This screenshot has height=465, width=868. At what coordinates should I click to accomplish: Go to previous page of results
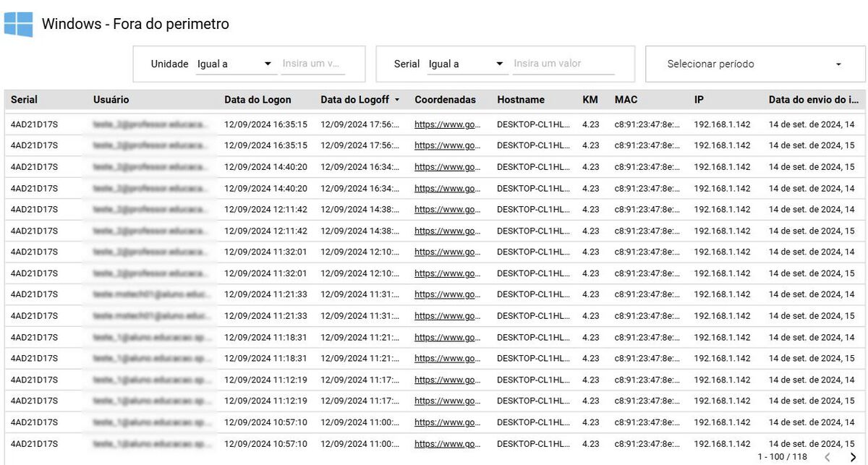point(827,456)
